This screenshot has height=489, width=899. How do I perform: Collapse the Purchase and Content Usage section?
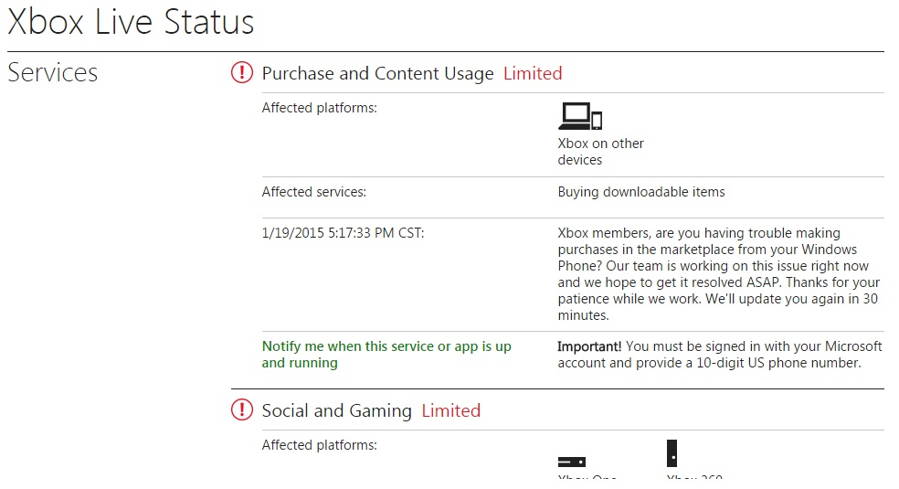pyautogui.click(x=377, y=73)
